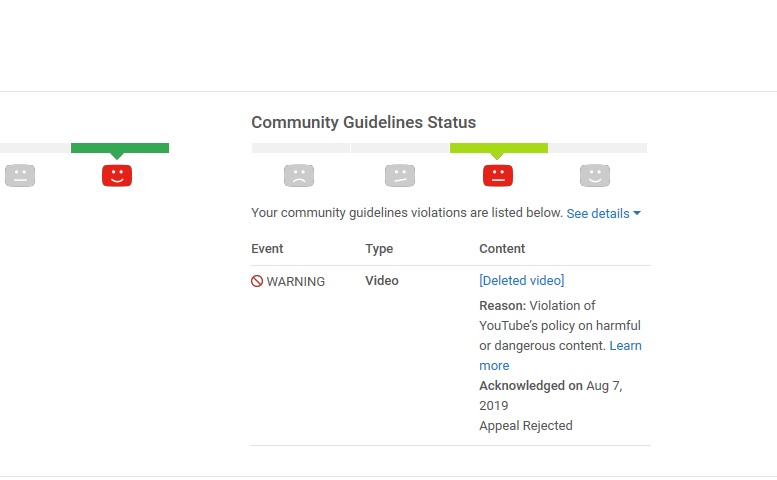The width and height of the screenshot is (777, 480).
Task: Open the Learn more policy link
Action: [x=560, y=356]
